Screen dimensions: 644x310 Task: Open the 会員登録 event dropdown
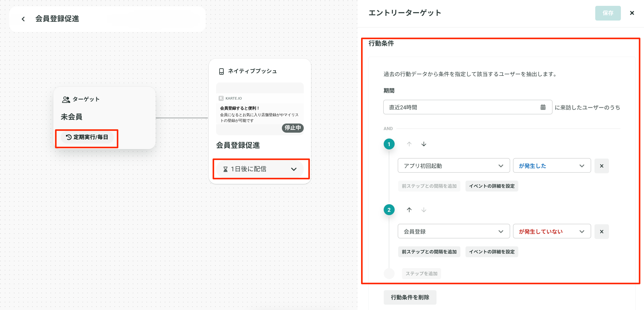coord(454,231)
